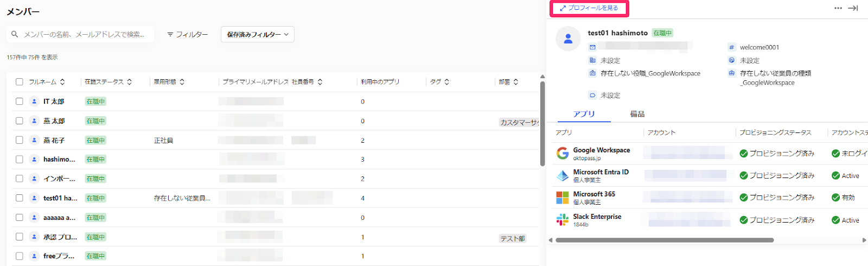Viewport: 868px width, 266px height.
Task: Click the hash employee number icon
Action: click(x=731, y=47)
